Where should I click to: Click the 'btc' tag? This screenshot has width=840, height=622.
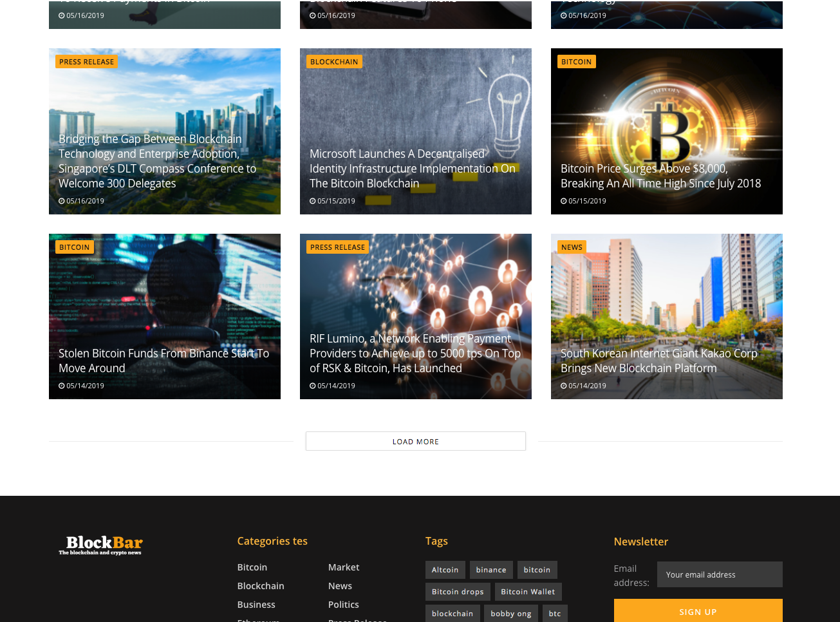coord(555,614)
